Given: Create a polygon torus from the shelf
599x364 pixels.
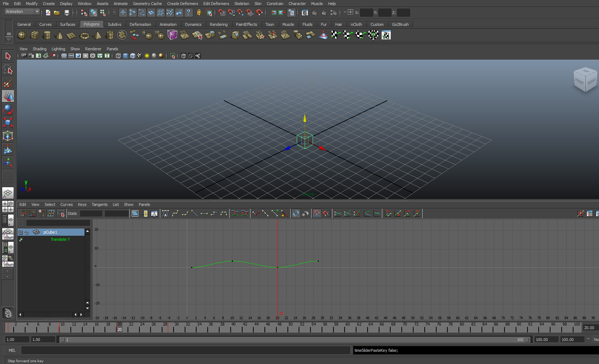Looking at the screenshot, I should pos(84,35).
